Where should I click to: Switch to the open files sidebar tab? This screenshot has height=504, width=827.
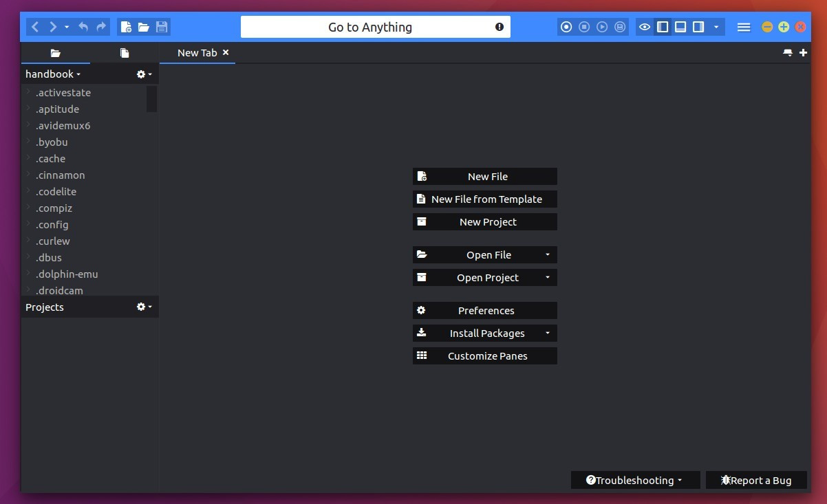click(x=124, y=53)
